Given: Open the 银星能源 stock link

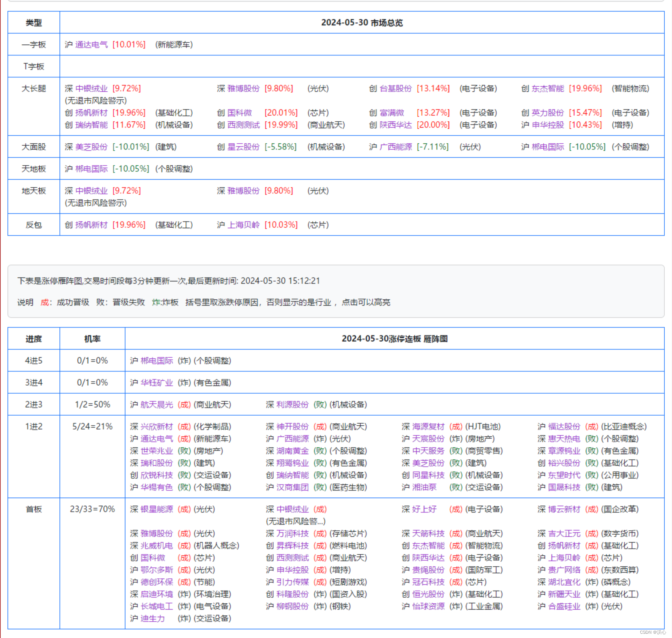Looking at the screenshot, I should point(157,509).
